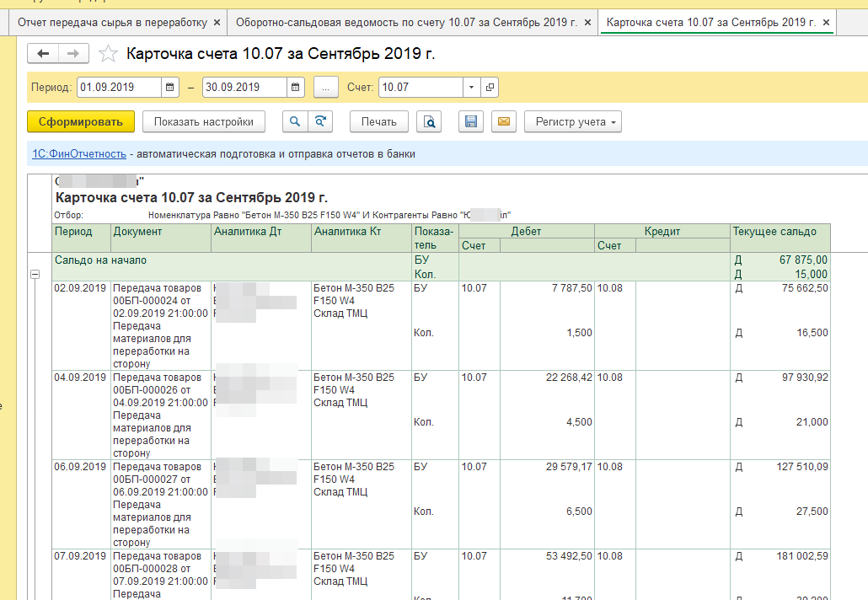
Task: Open the account 10.07 link button
Action: [490, 87]
